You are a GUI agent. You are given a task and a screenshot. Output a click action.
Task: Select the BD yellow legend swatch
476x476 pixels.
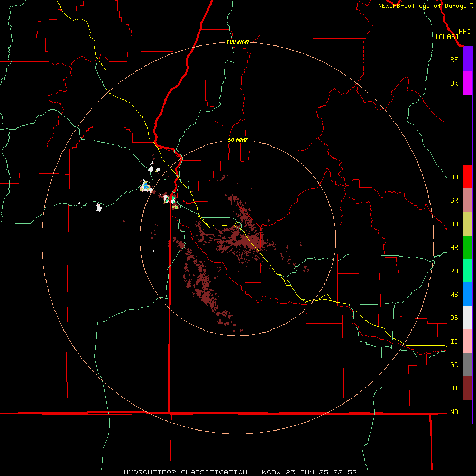tap(467, 224)
